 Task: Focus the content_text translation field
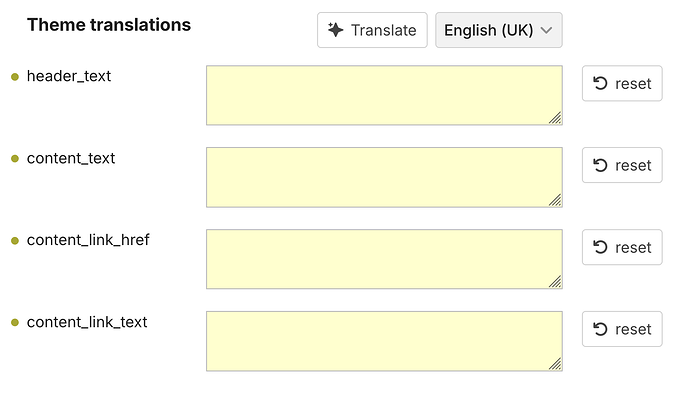click(x=384, y=177)
